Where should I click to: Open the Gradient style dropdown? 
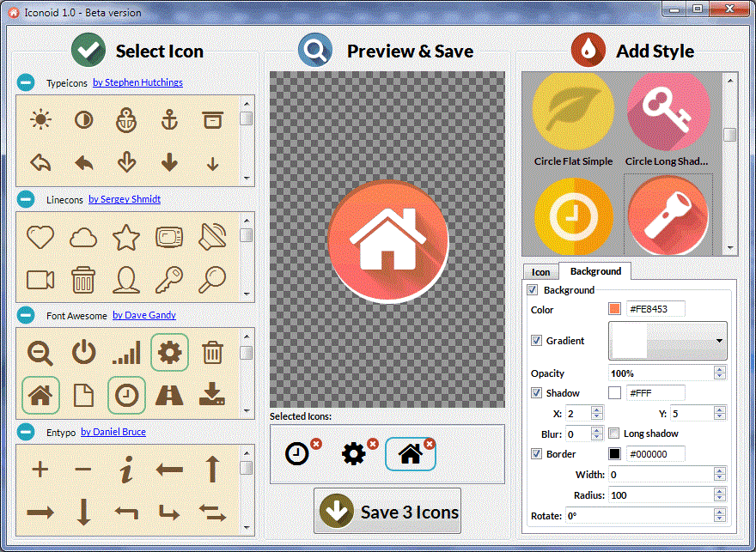tap(719, 341)
